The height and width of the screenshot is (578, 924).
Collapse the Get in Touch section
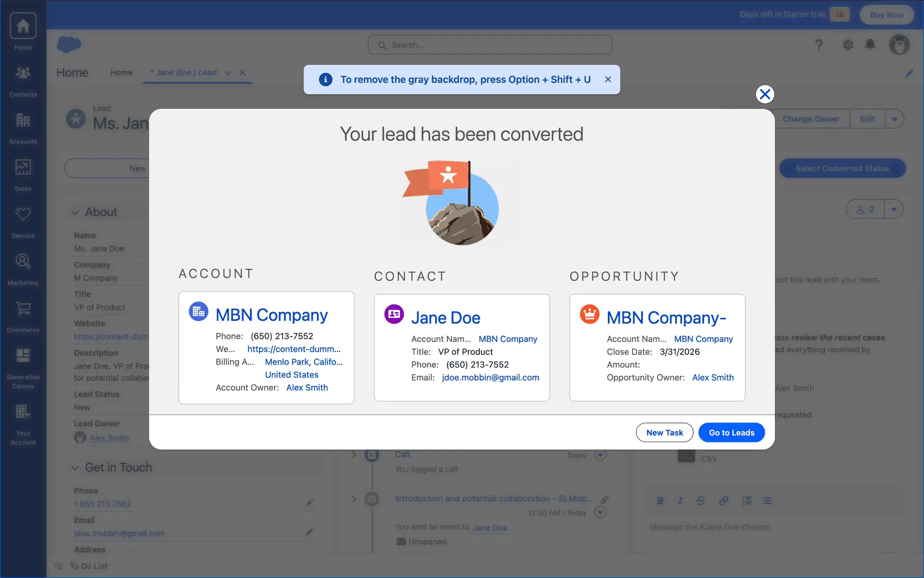pos(76,468)
